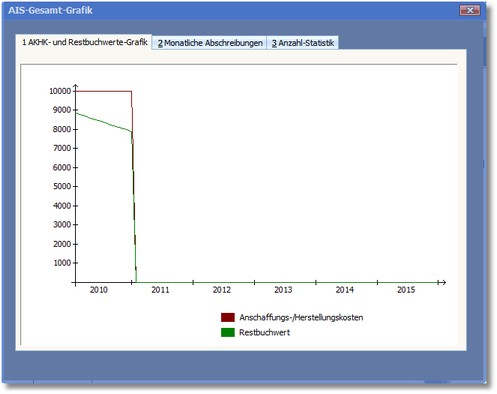497x394 pixels.
Task: Click the 2013 year axis label
Action: coord(283,290)
